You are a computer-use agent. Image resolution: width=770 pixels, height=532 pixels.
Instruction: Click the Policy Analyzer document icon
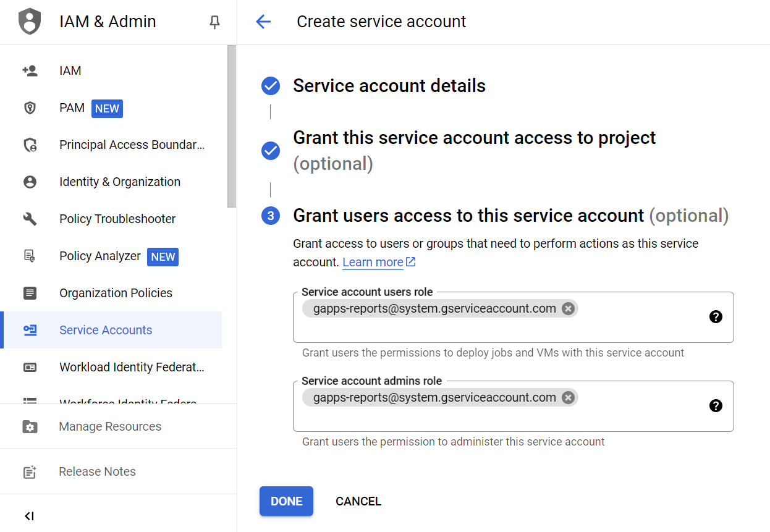click(30, 256)
